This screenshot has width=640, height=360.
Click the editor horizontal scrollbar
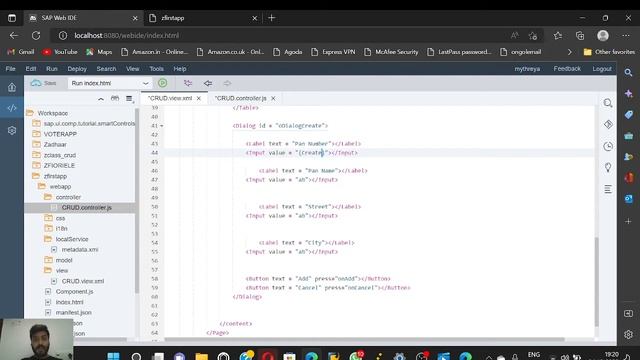(x=364, y=339)
